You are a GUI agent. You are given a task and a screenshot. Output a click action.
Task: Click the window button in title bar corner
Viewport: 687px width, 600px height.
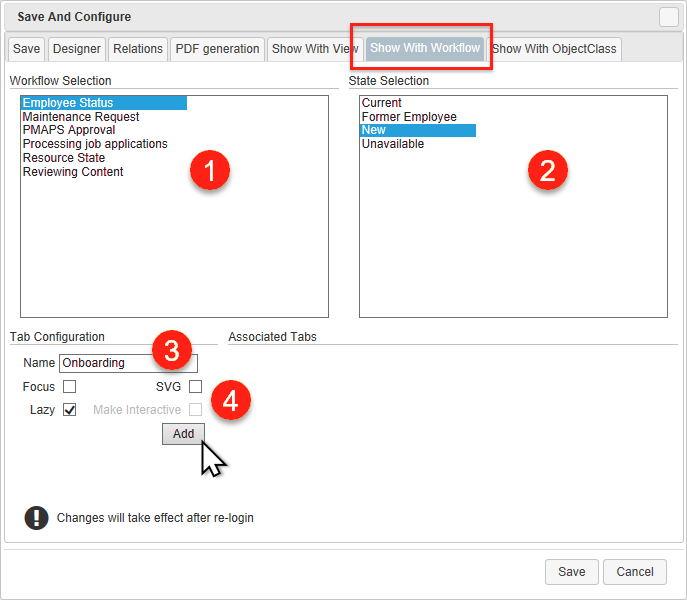pos(668,16)
